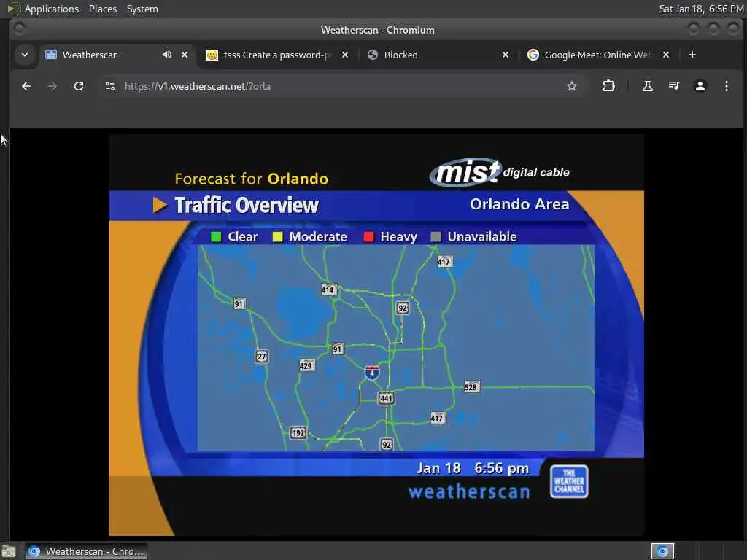
Task: Click the date and time clock
Action: pyautogui.click(x=701, y=9)
